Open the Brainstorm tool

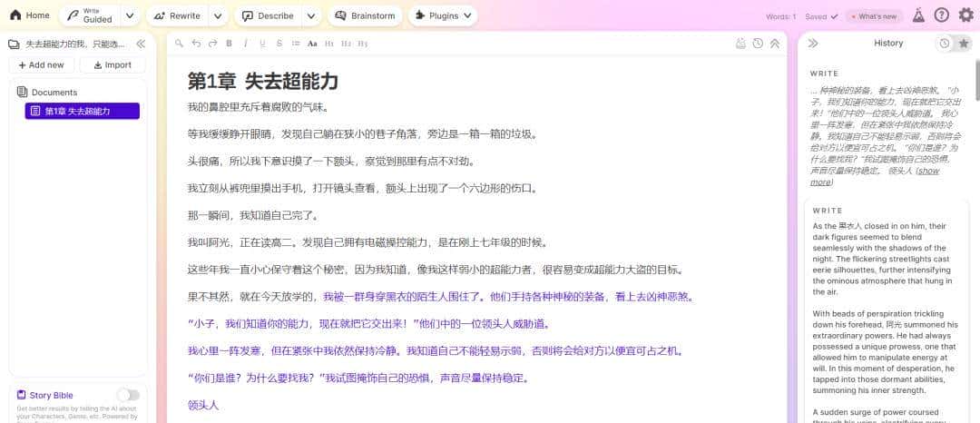click(x=365, y=15)
